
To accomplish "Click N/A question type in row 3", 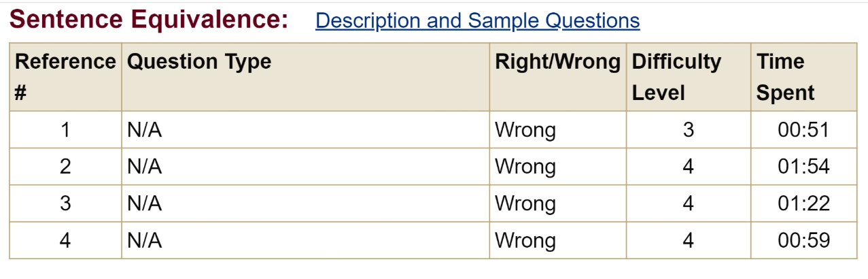I will click(145, 203).
